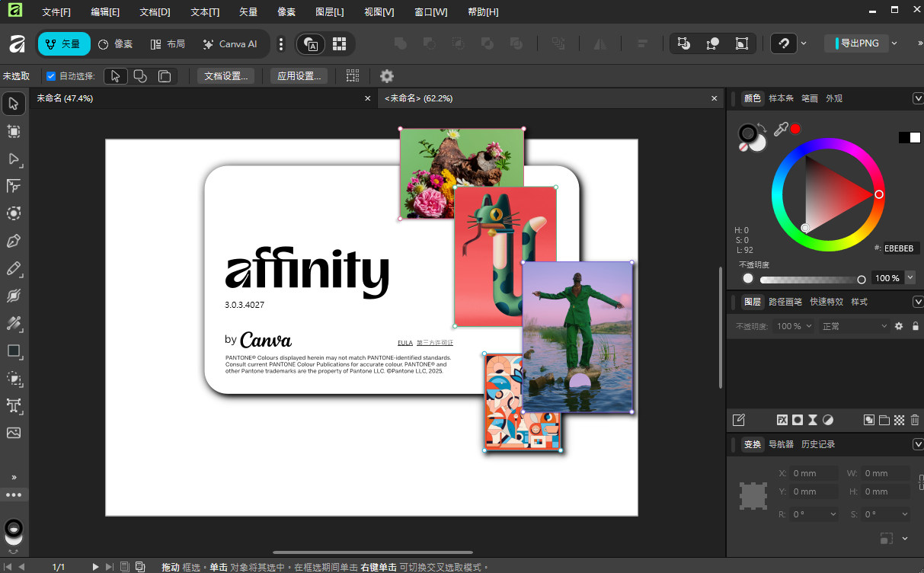The image size is (924, 573).
Task: Pick the Rectangle shape tool
Action: [x=14, y=351]
